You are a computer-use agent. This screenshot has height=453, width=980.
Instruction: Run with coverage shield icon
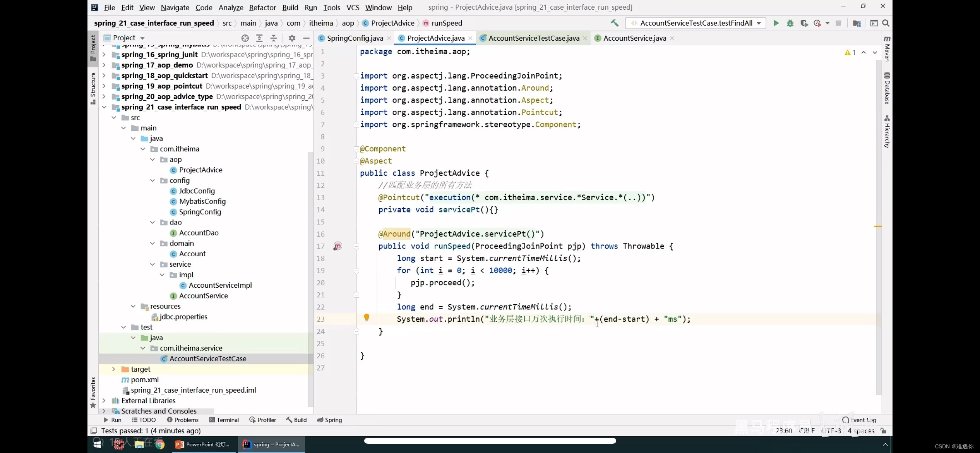(x=804, y=23)
